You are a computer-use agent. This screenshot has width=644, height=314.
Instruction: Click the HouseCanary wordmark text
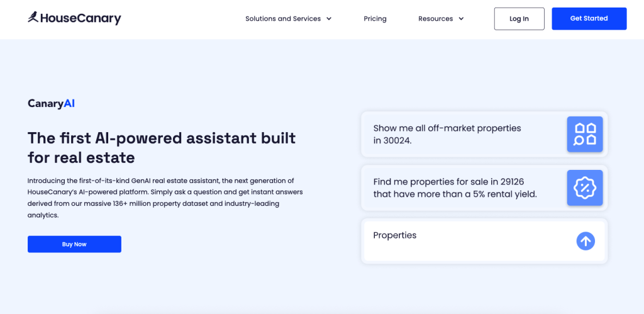point(81,18)
